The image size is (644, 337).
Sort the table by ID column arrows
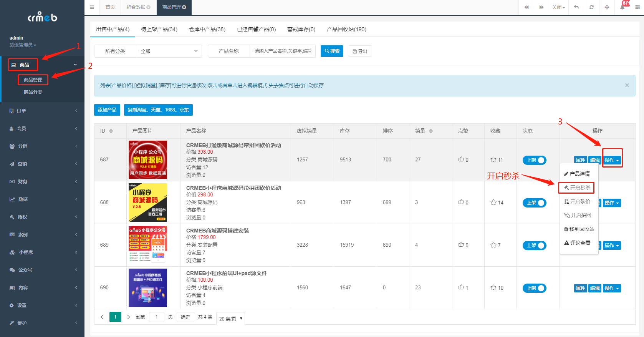click(x=111, y=131)
